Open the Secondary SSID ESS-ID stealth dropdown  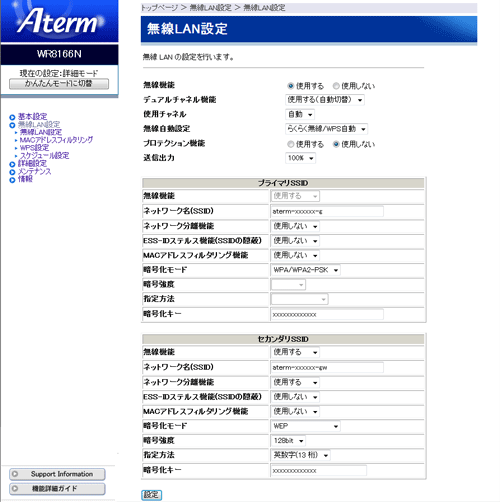295,397
